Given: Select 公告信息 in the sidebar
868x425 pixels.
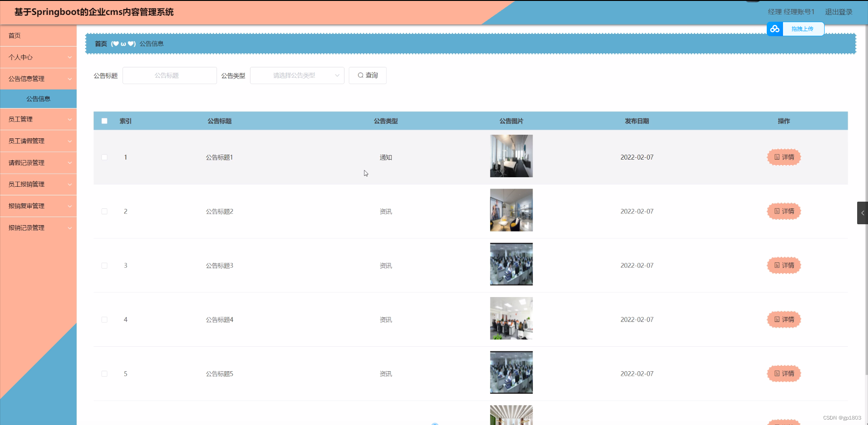Looking at the screenshot, I should coord(38,99).
